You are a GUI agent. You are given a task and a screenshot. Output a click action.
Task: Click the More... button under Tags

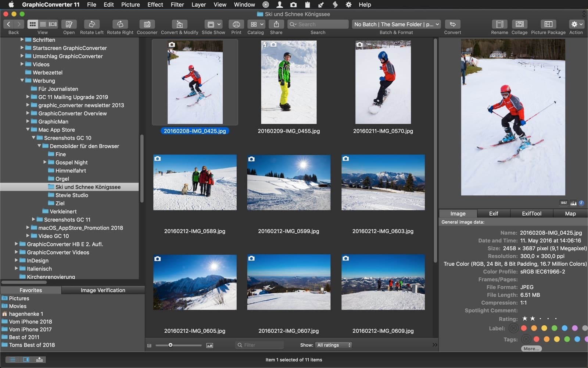point(531,348)
